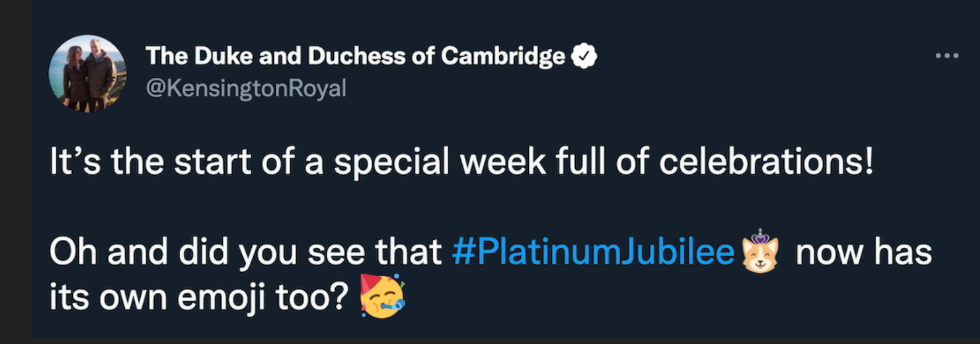Screen dimensions: 980x344
Task: Open the #PlatinumJubilee hashtag
Action: [x=593, y=252]
